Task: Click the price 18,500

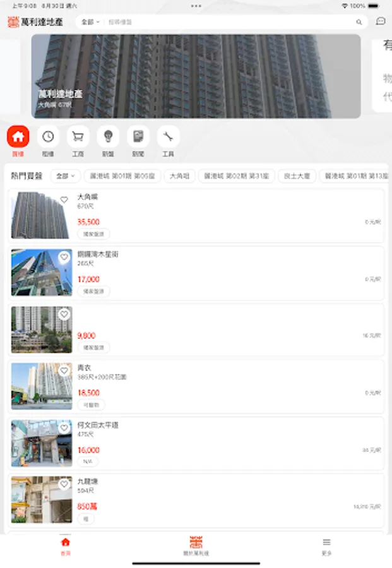Action: [88, 393]
